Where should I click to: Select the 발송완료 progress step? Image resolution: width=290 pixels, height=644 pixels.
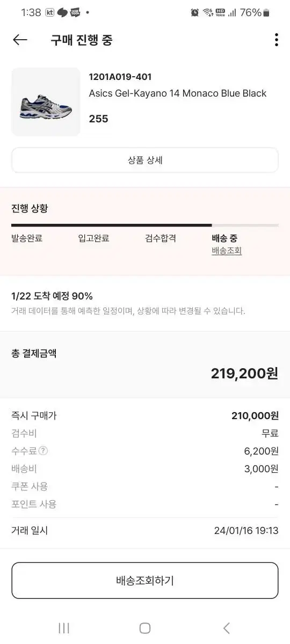[27, 238]
